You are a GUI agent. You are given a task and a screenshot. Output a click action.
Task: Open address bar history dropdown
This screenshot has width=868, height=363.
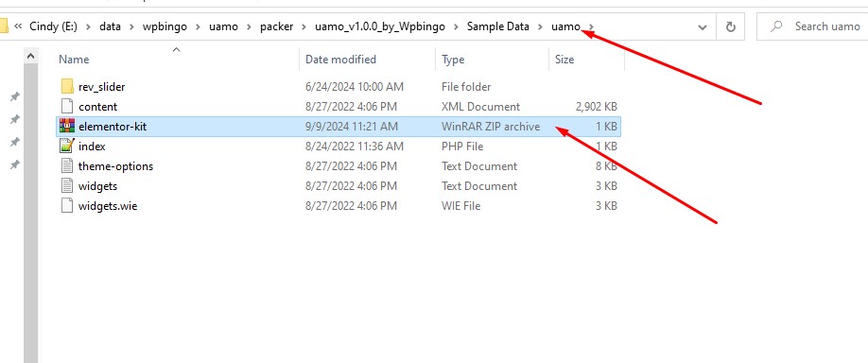point(703,26)
